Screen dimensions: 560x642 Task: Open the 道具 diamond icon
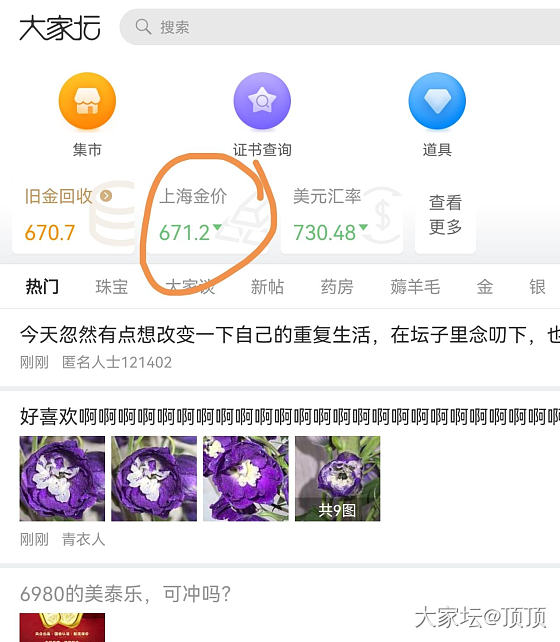[x=437, y=101]
